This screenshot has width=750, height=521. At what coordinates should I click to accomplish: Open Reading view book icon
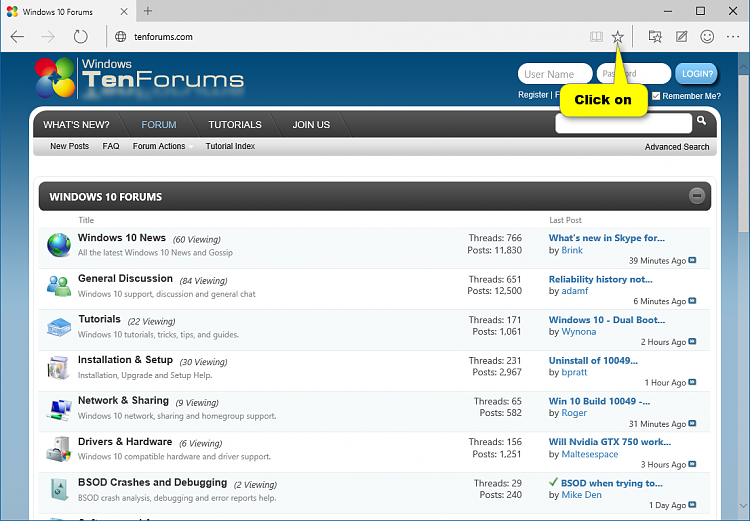(596, 37)
